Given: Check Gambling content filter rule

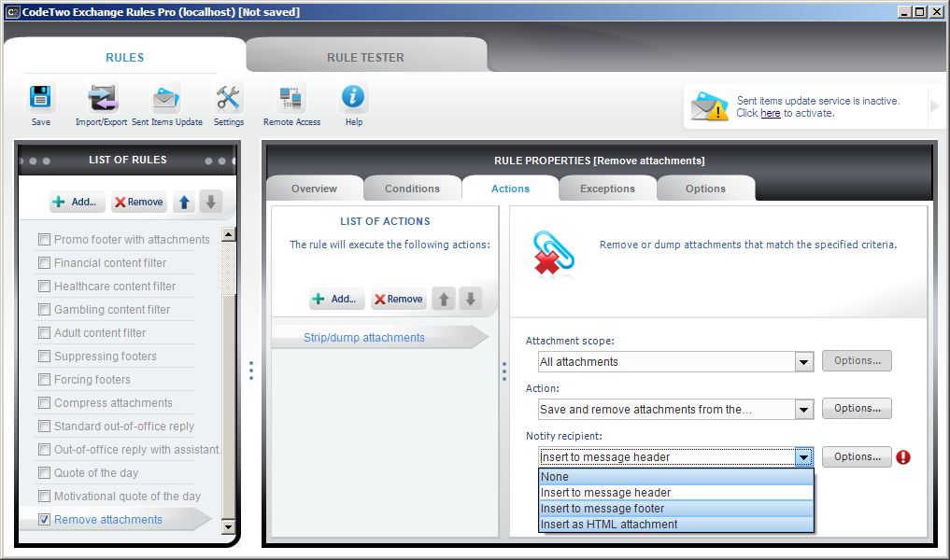Looking at the screenshot, I should click(44, 309).
